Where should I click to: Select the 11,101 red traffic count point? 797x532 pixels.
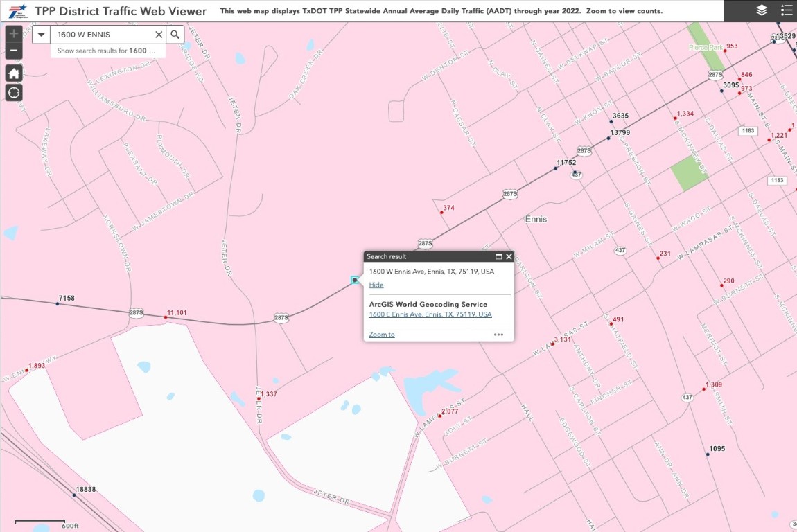(166, 317)
